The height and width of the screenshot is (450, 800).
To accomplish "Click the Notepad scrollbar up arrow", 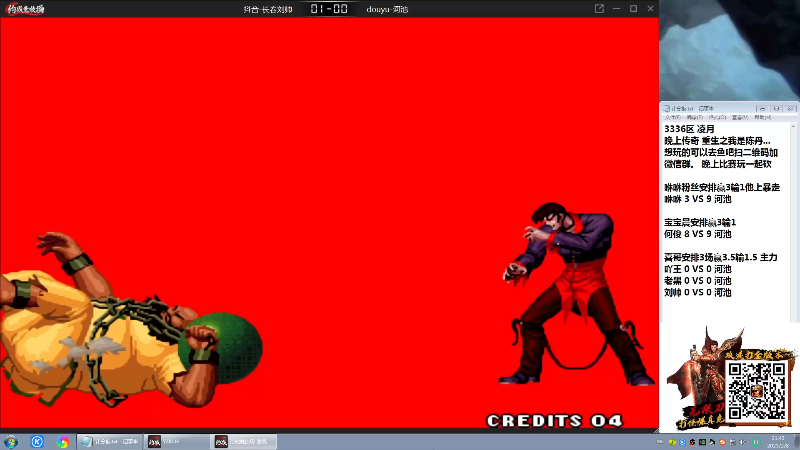I will (793, 126).
